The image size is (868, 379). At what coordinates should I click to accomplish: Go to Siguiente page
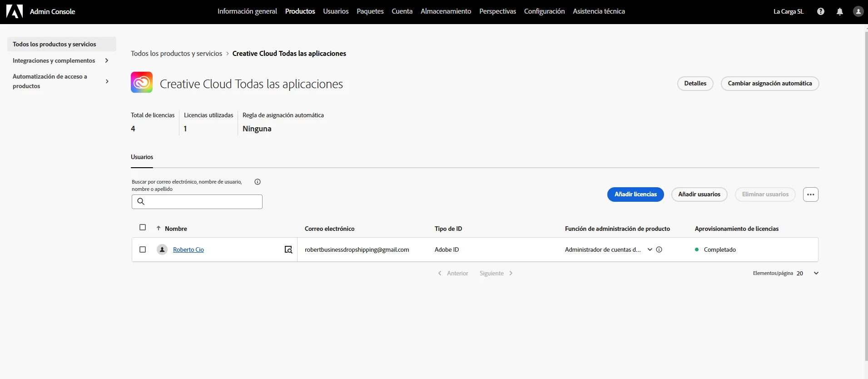pyautogui.click(x=496, y=273)
